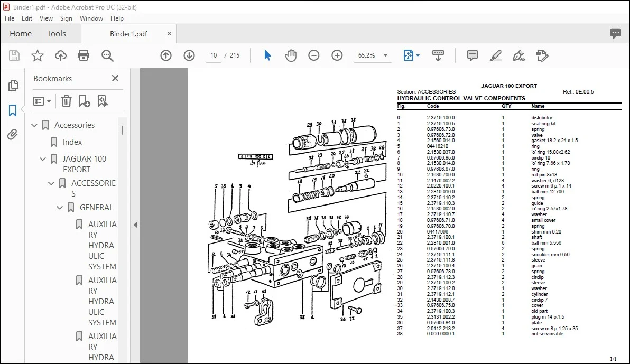Print the document with printer icon

coord(84,55)
